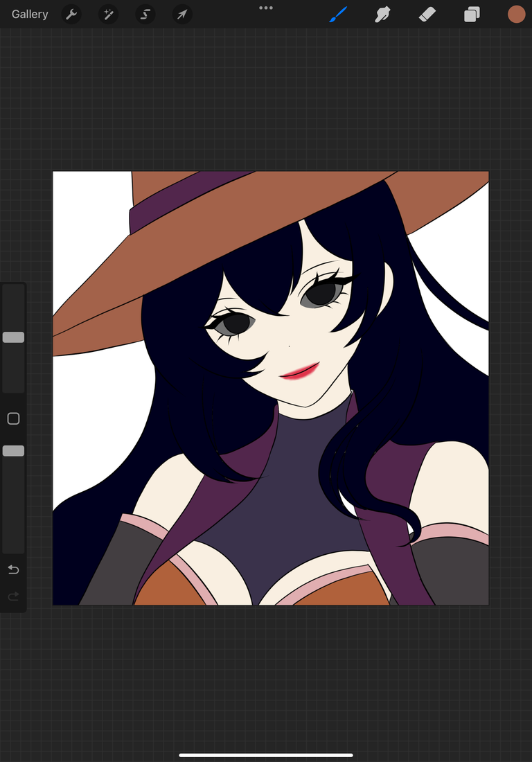
Task: Select the Eraser tool
Action: [x=427, y=14]
